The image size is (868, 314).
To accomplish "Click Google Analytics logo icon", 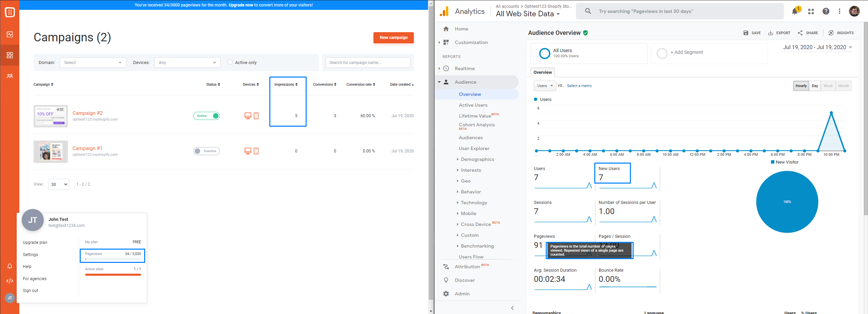I will tap(444, 11).
